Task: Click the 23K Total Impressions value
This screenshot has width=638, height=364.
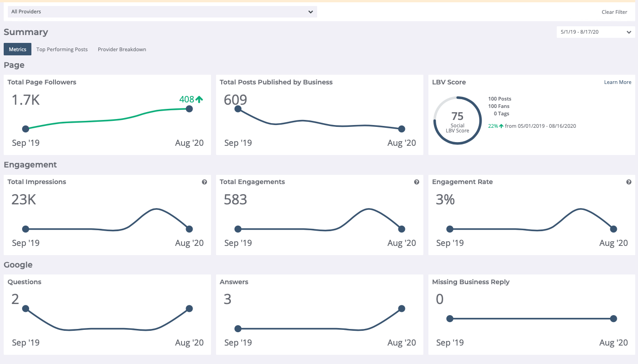Action: coord(24,200)
